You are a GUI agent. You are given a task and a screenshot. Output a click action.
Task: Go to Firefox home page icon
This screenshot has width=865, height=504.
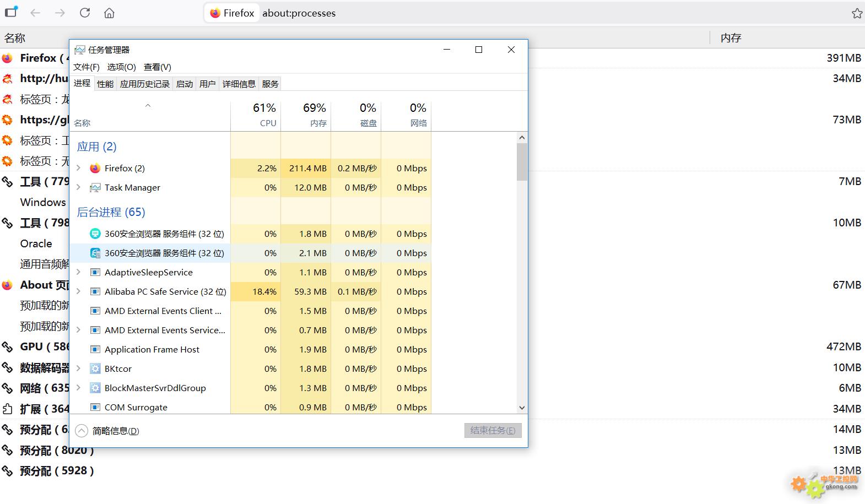pyautogui.click(x=109, y=13)
